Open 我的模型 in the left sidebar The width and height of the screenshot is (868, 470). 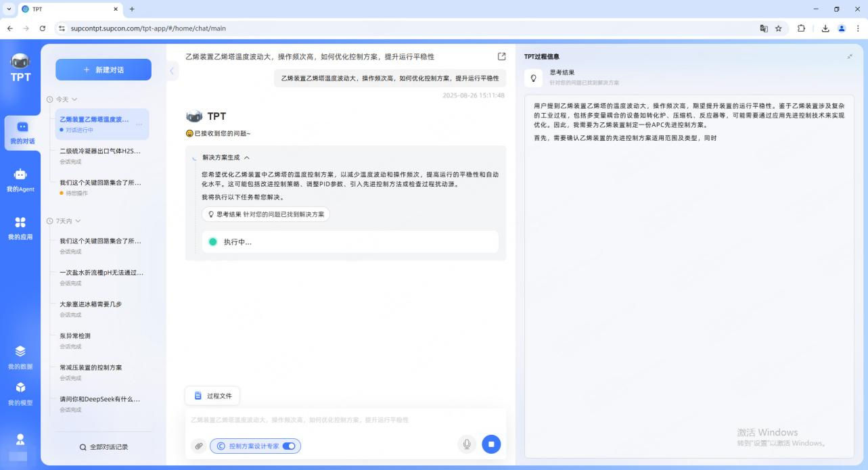click(x=20, y=393)
